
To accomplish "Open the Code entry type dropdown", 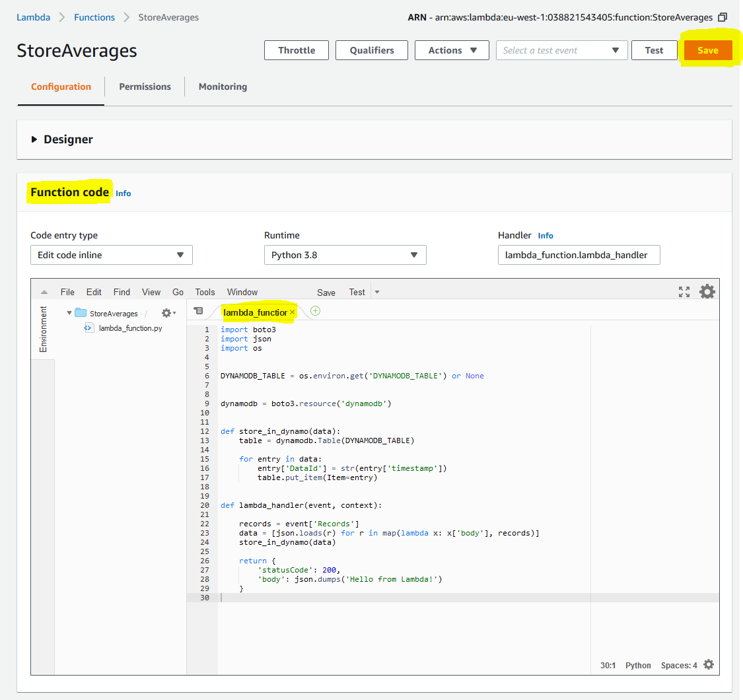I will click(112, 255).
